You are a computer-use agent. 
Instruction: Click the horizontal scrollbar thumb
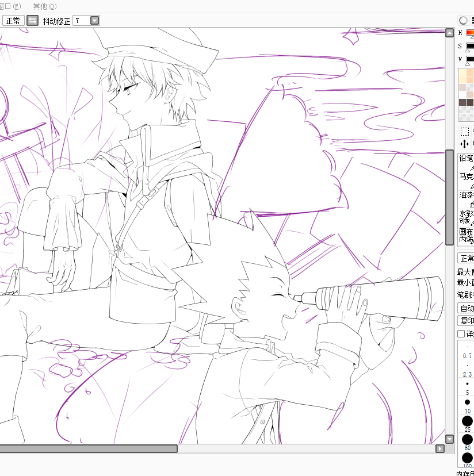click(x=89, y=448)
